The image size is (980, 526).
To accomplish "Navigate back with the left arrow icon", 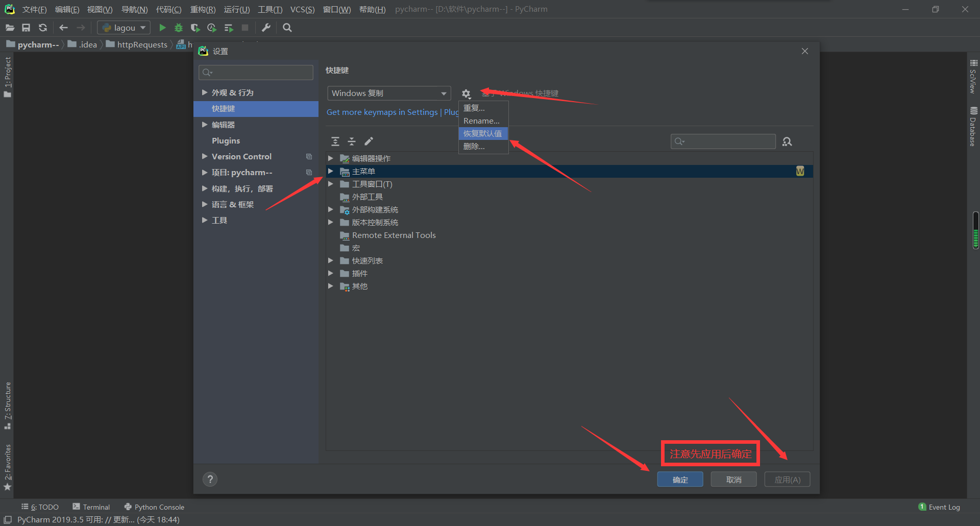I will 63,28.
